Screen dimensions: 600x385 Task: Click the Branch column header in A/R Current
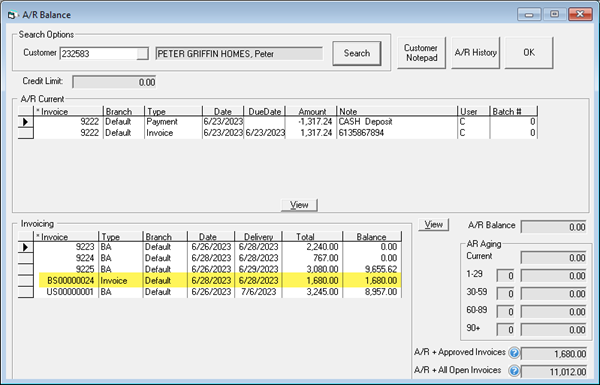124,111
